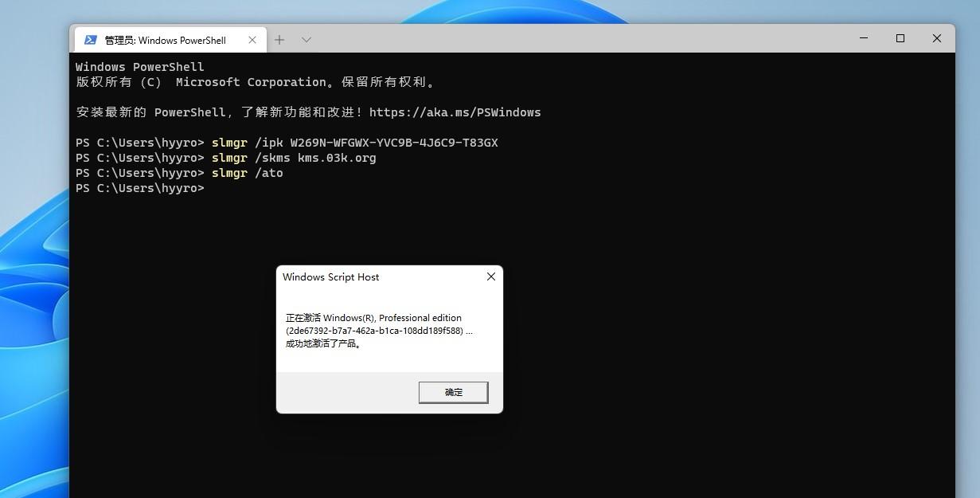Viewport: 980px width, 498px height.
Task: Click the slmgr /ipk command line
Action: [287, 143]
